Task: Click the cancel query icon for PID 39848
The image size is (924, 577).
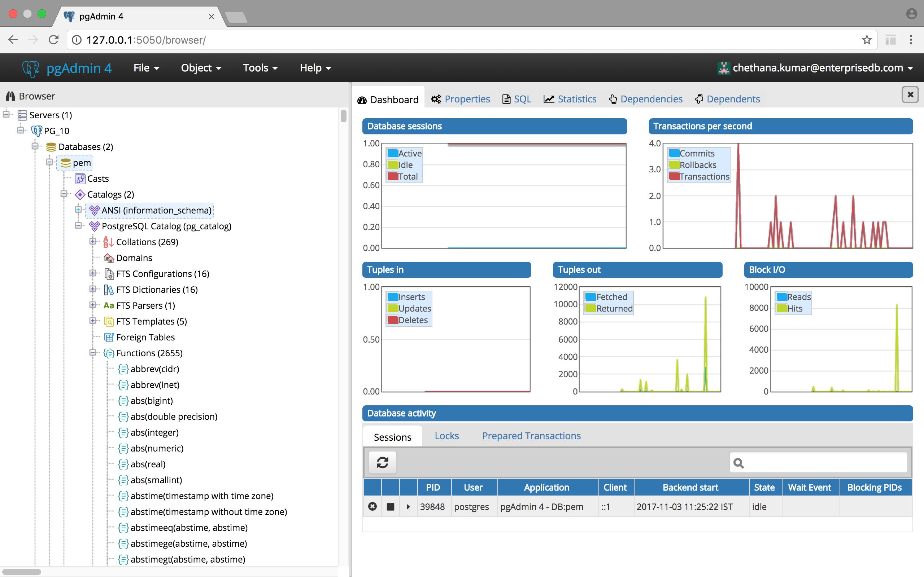Action: (x=372, y=506)
